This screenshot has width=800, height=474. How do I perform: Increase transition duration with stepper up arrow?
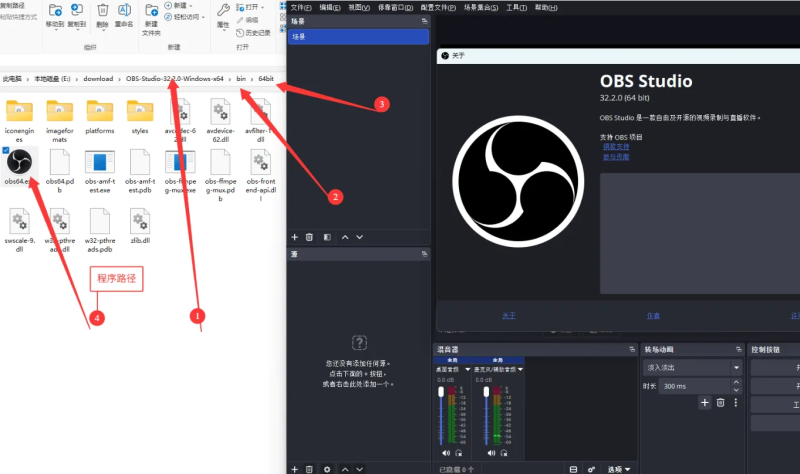click(x=736, y=382)
